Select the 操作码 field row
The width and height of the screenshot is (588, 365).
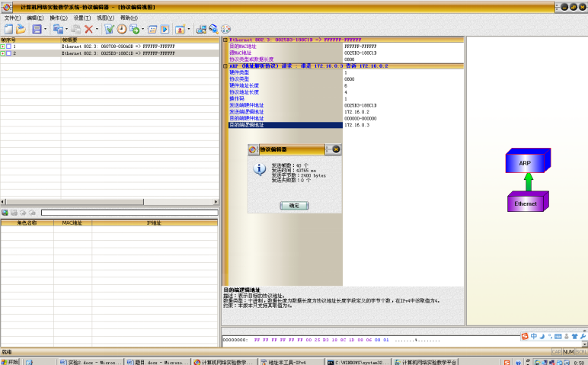click(346, 98)
